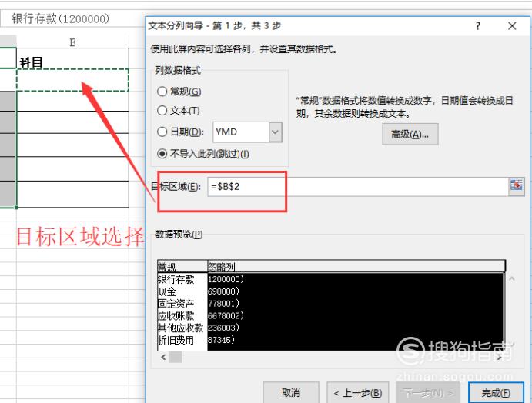
Task: Click preview vertical scrollbar up arrow
Action: [512, 279]
